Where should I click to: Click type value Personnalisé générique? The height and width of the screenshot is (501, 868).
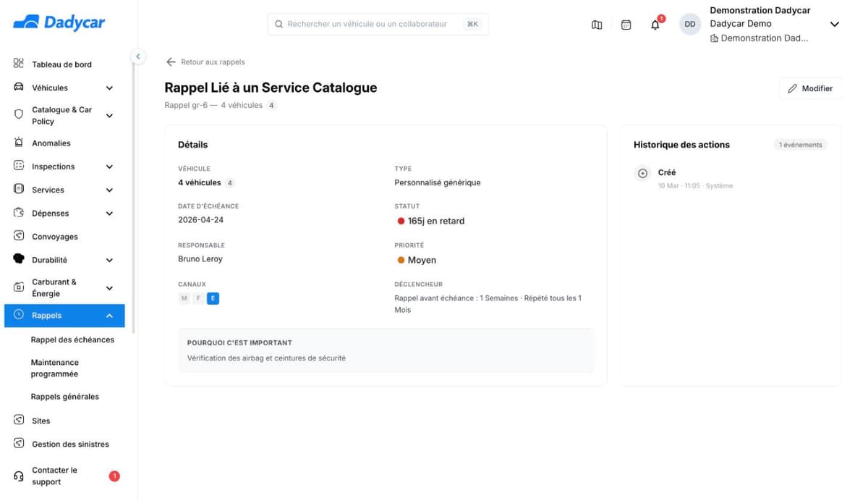438,182
